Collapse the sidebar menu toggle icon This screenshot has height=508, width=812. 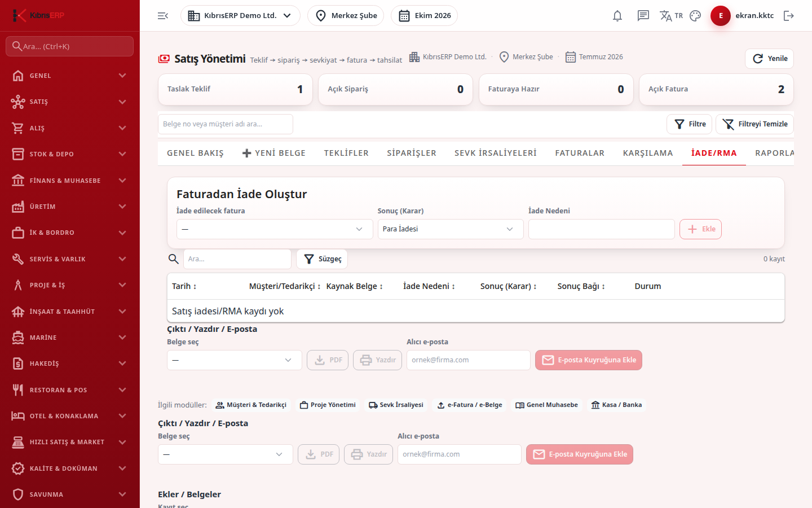coord(163,16)
